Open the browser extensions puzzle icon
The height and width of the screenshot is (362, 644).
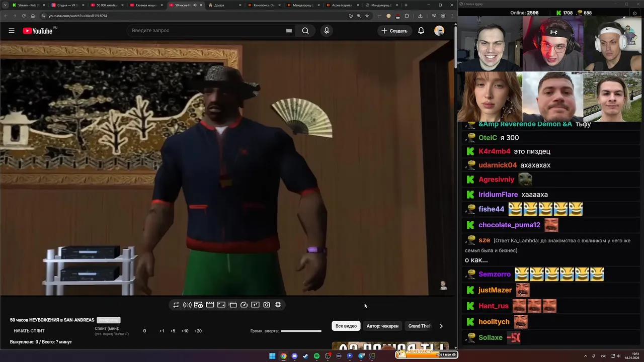tap(407, 16)
